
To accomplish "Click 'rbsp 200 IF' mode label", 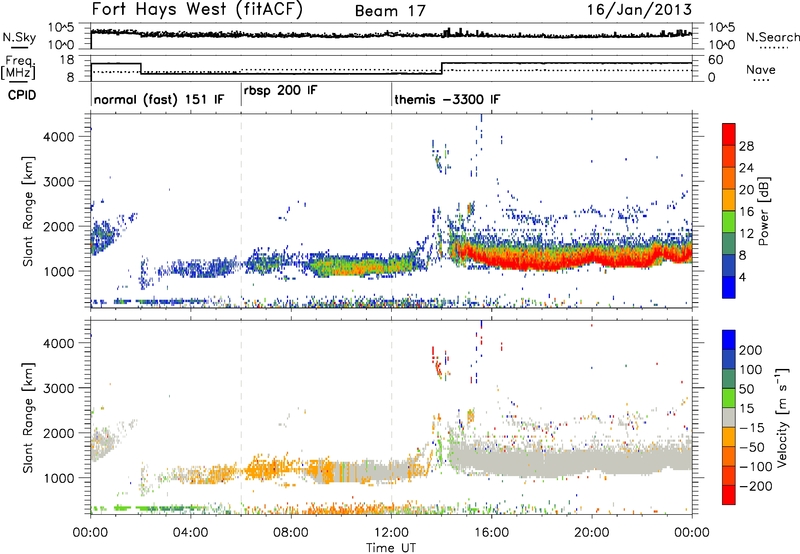I will click(281, 91).
